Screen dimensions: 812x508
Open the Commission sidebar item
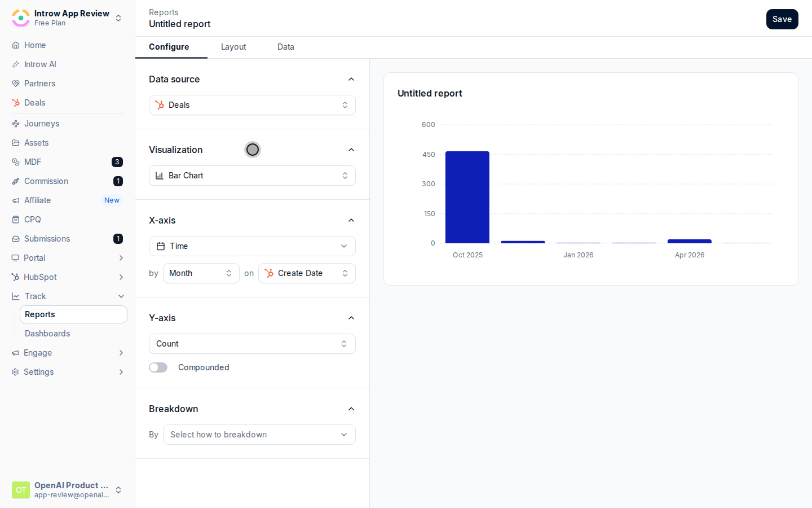click(x=67, y=181)
